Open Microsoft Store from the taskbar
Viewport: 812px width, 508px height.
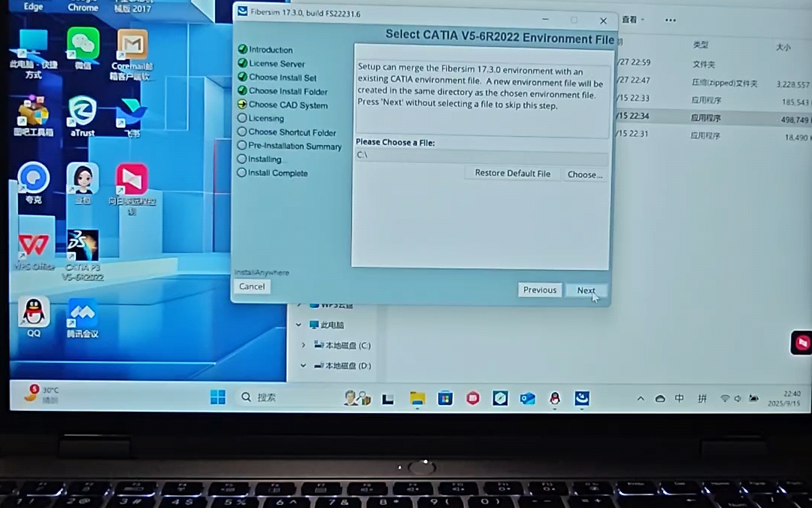click(x=445, y=398)
